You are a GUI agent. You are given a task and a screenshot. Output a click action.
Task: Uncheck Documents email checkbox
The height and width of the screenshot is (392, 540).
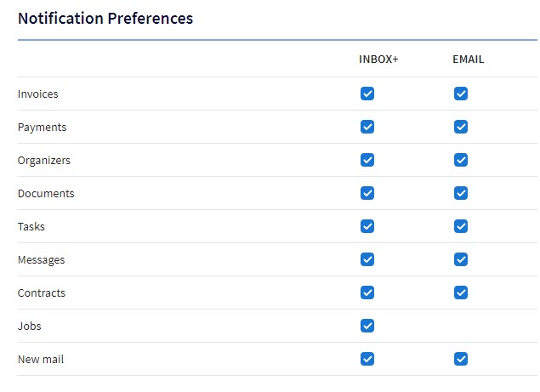pyautogui.click(x=461, y=193)
